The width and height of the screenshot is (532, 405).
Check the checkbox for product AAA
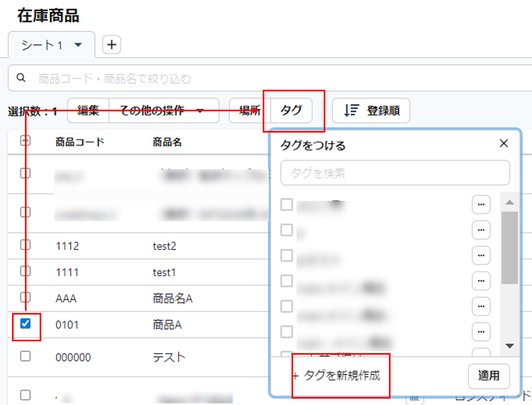tap(25, 297)
